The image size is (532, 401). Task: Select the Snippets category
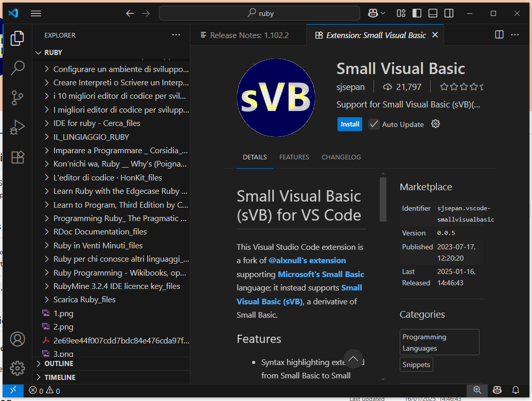416,364
